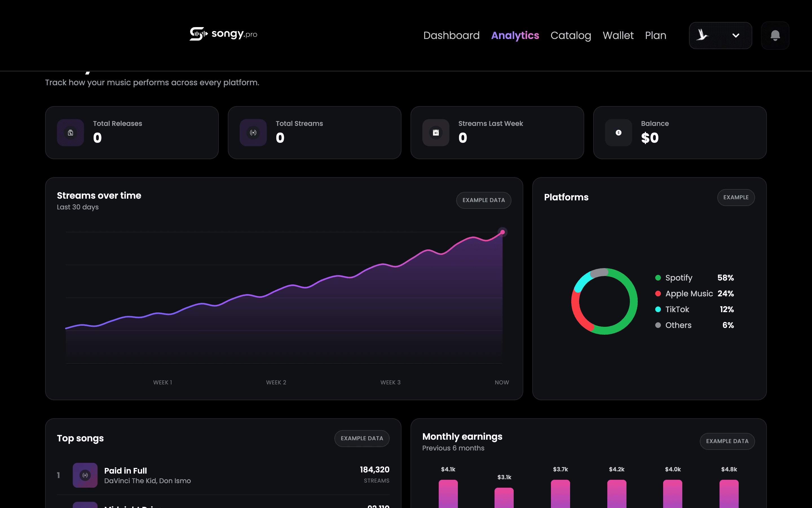Click EXAMPLE DATA badge on Top songs
Screen dimensions: 812x508
point(362,439)
